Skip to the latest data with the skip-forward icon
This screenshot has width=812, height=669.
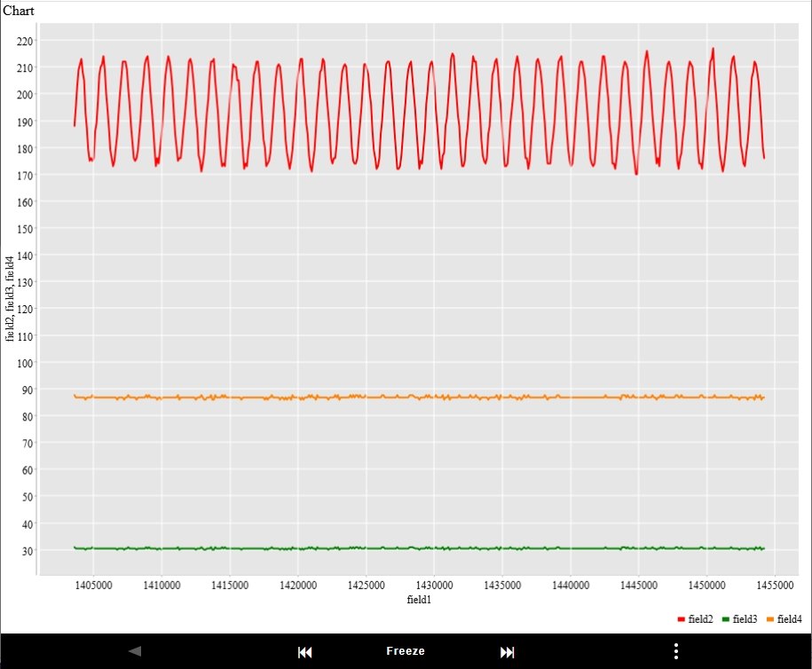(x=507, y=652)
